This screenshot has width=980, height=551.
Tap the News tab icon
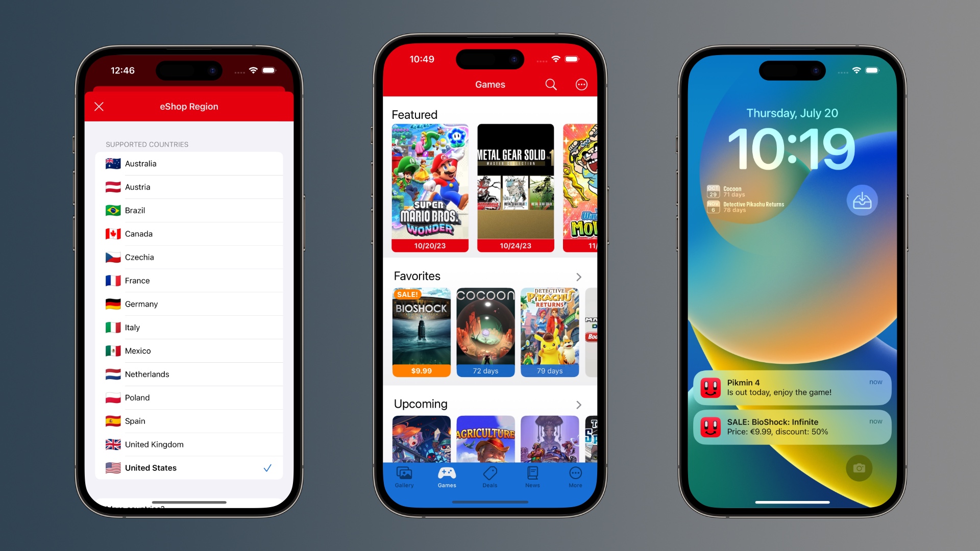click(x=532, y=477)
